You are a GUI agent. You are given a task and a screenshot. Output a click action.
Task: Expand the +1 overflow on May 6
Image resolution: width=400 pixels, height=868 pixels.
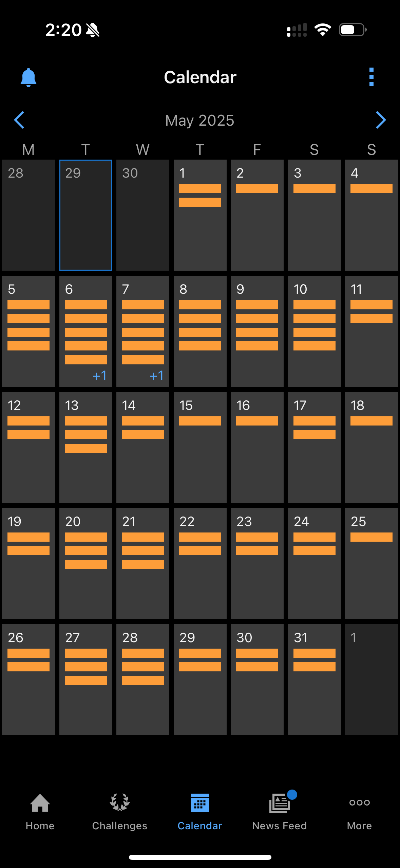coord(99,376)
